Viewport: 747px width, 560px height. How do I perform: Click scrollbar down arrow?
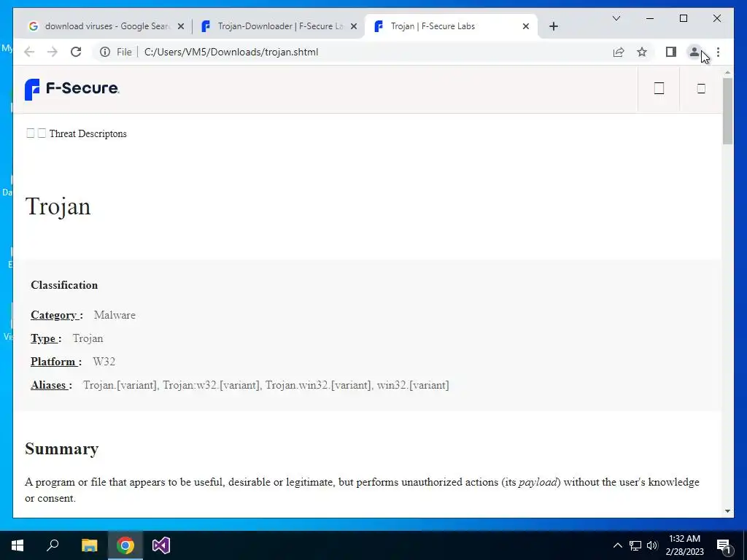[727, 511]
